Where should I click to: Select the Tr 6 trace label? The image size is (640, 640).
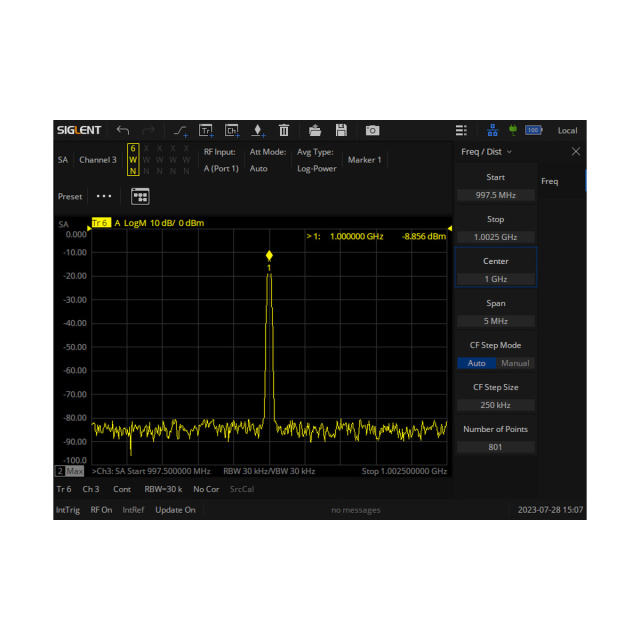coord(101,223)
